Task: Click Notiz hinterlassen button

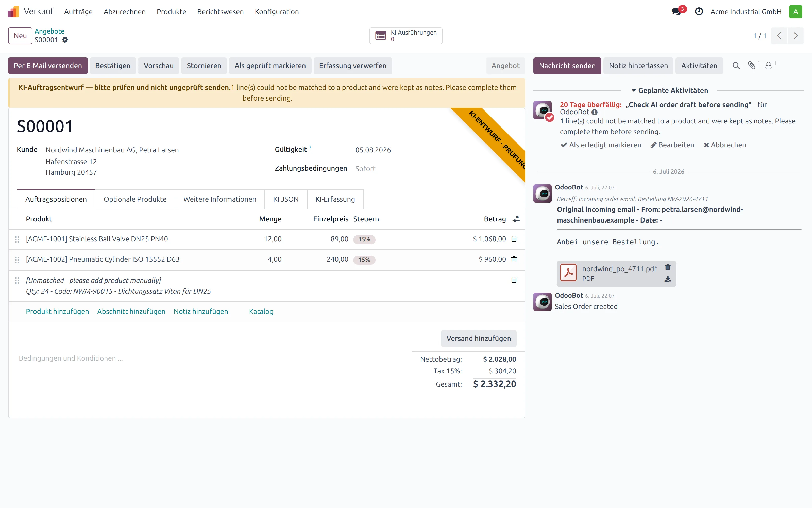Action: pyautogui.click(x=638, y=66)
